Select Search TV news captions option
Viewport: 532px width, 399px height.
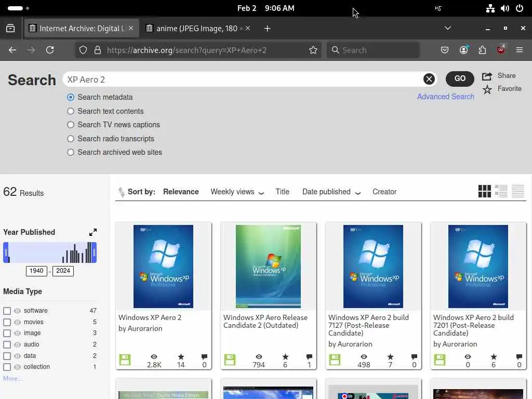tap(71, 125)
